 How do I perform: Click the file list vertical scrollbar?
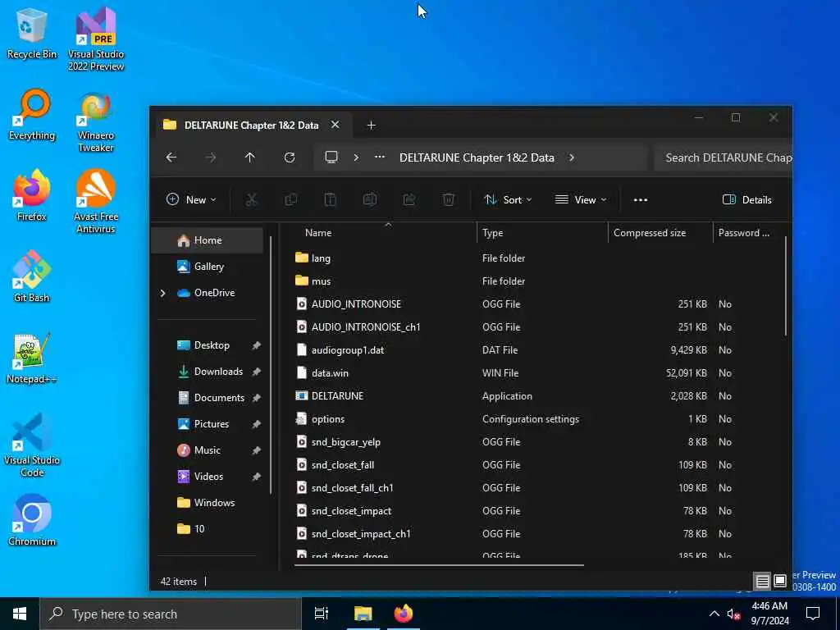coord(785,286)
